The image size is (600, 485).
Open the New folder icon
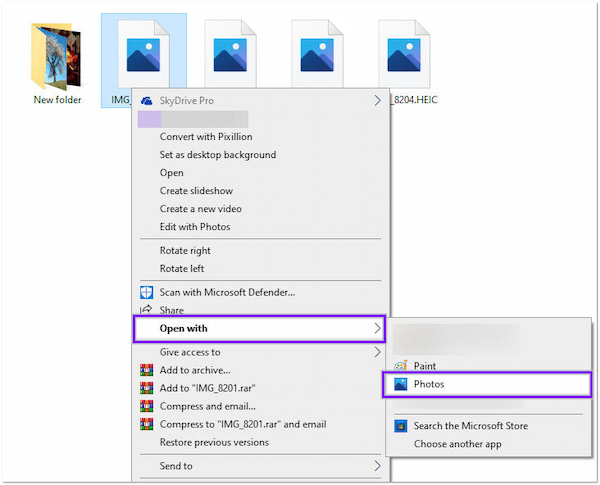(x=57, y=58)
